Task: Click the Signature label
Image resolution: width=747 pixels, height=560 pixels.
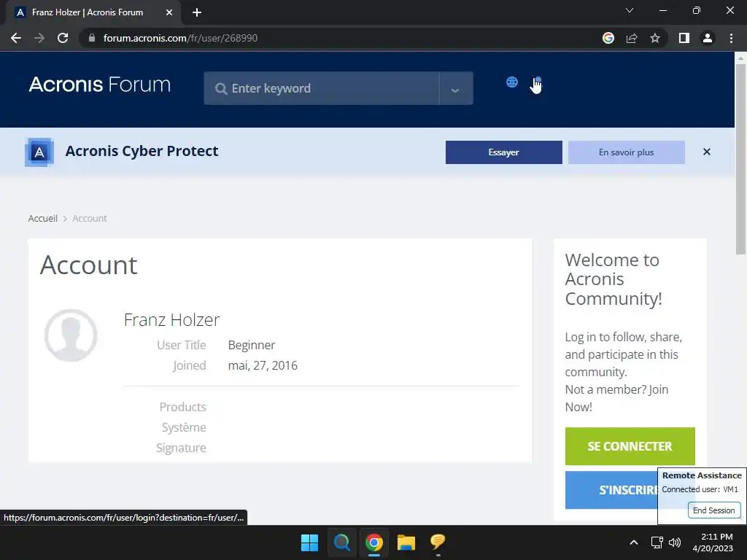Action: [x=181, y=448]
